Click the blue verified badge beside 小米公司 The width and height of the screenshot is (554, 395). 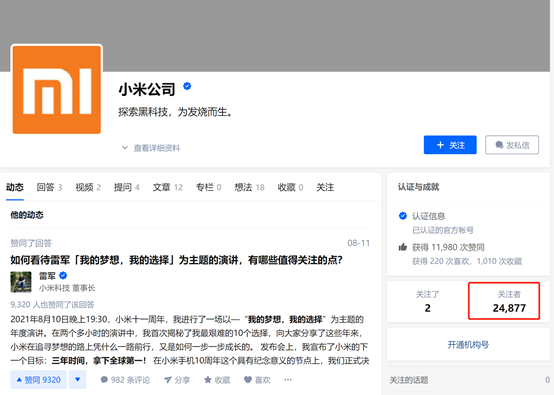(187, 86)
